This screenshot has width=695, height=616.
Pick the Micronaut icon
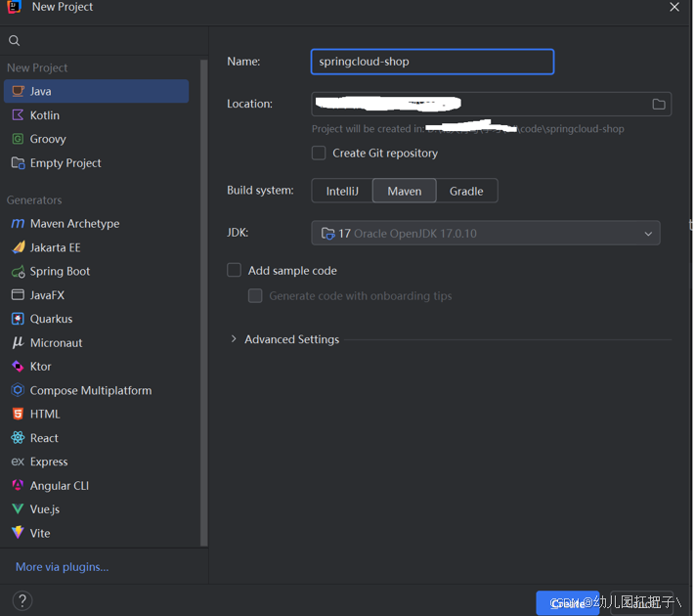(18, 342)
